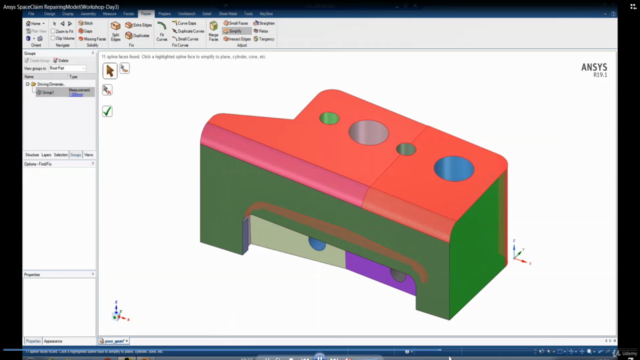640x360 pixels.
Task: Switch to the Prepare ribbon tab
Action: [164, 14]
